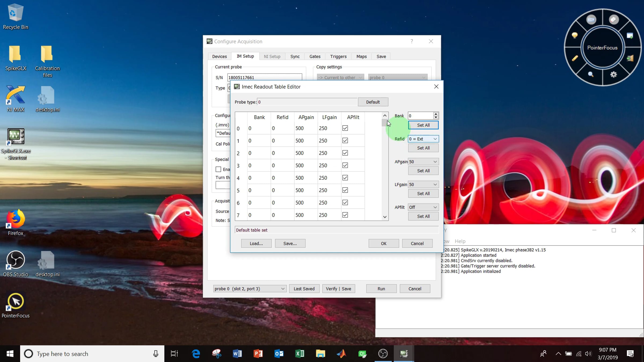Open the APgain dropdown set to 50

click(423, 162)
